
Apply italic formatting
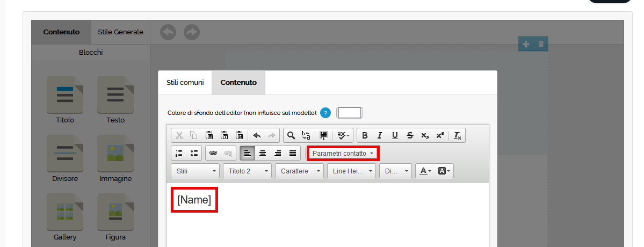click(380, 135)
